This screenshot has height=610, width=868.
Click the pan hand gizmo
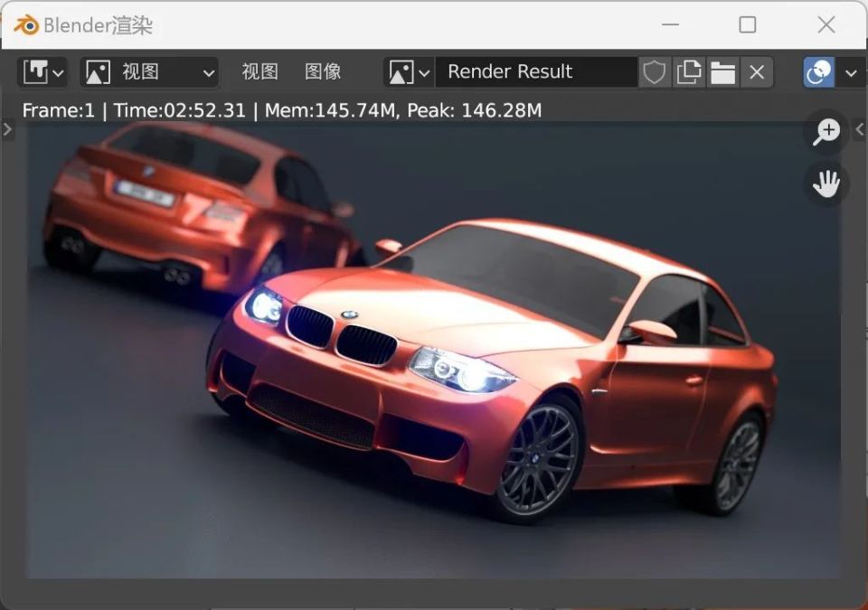pyautogui.click(x=826, y=183)
